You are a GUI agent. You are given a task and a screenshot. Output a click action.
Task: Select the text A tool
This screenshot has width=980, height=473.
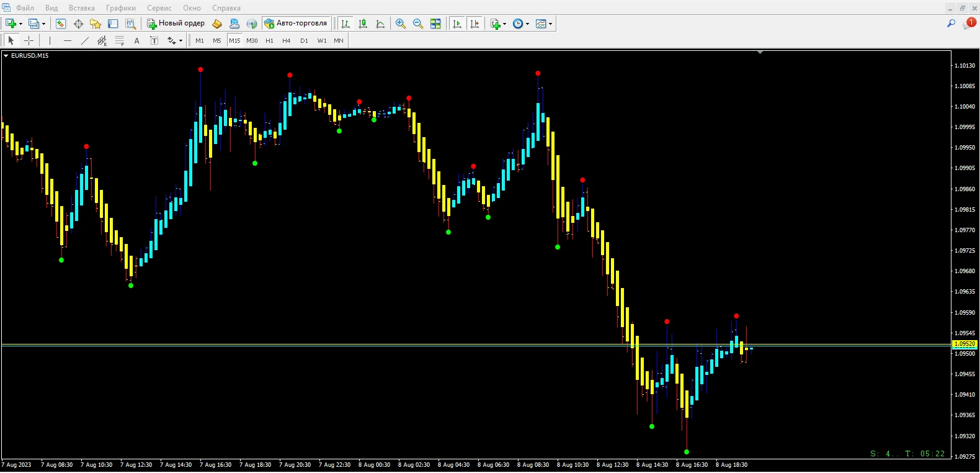137,40
